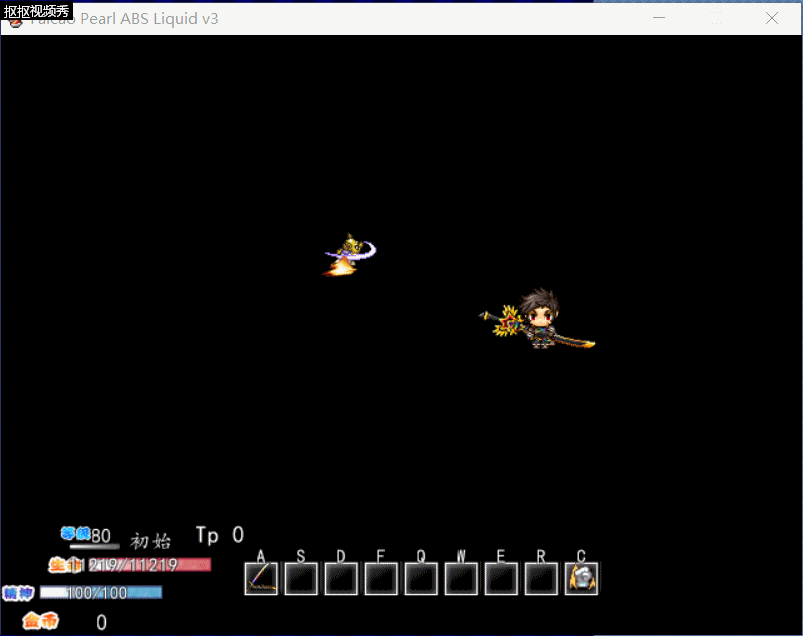803x636 pixels.
Task: Click the red health bar showing 11219
Action: point(150,565)
